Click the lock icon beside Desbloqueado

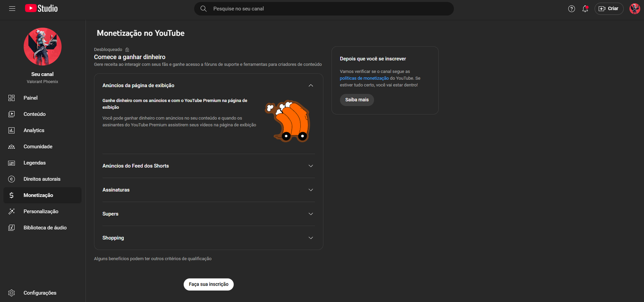click(x=127, y=50)
